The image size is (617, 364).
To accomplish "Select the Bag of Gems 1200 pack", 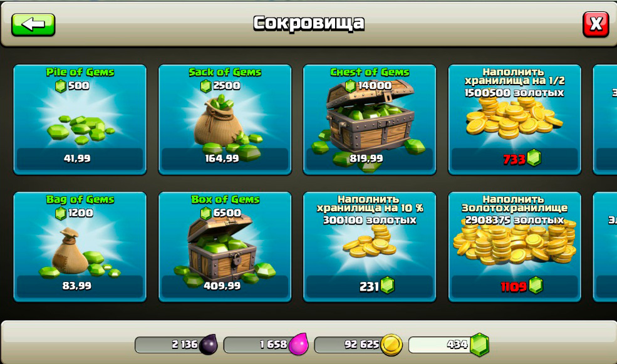I will pos(80,247).
